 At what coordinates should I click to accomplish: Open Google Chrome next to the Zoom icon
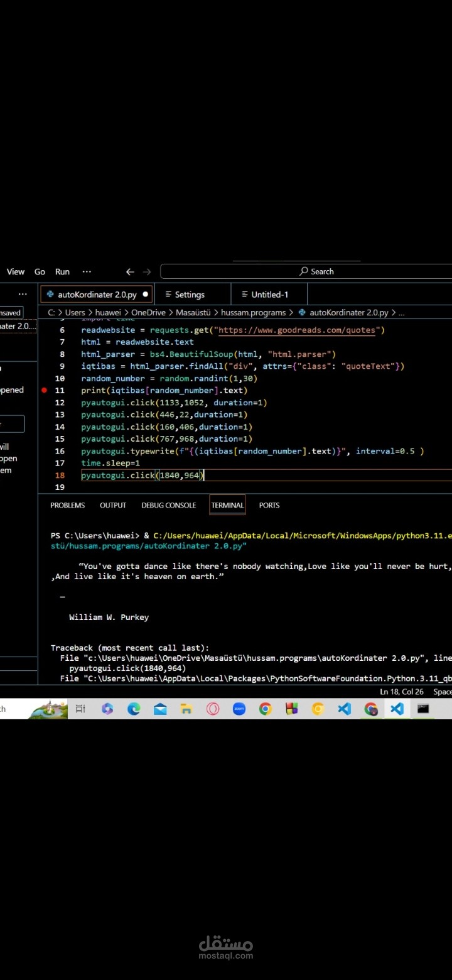(266, 709)
